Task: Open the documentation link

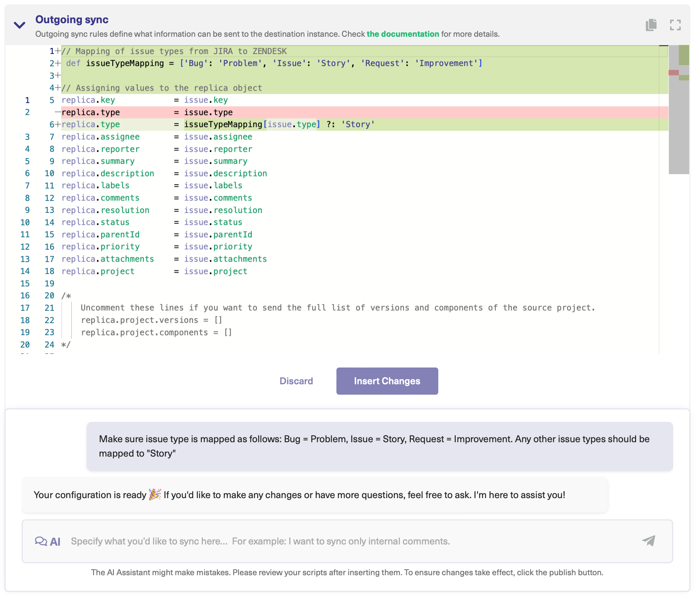Action: point(402,34)
